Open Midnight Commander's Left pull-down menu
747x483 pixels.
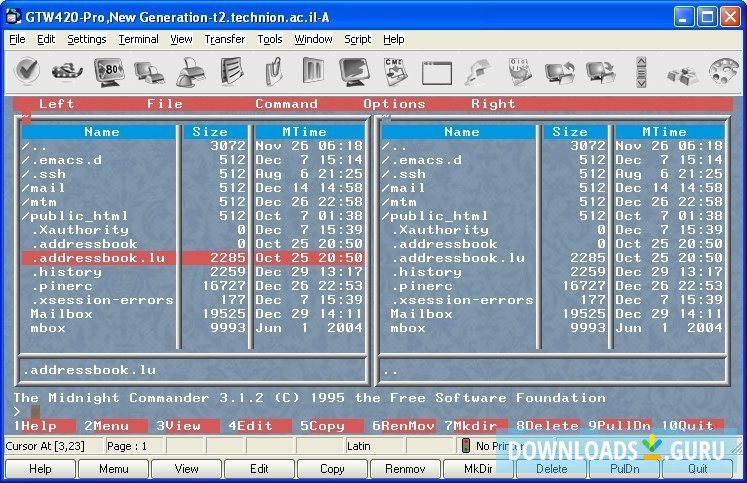[56, 103]
